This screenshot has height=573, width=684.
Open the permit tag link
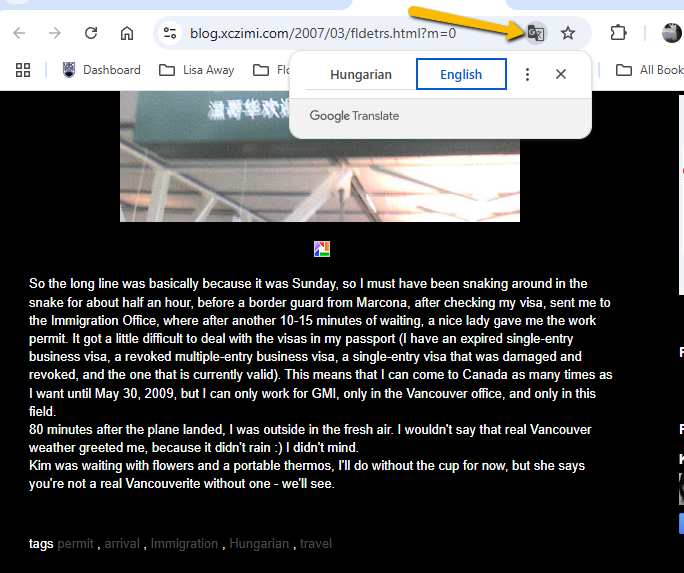[x=75, y=544]
